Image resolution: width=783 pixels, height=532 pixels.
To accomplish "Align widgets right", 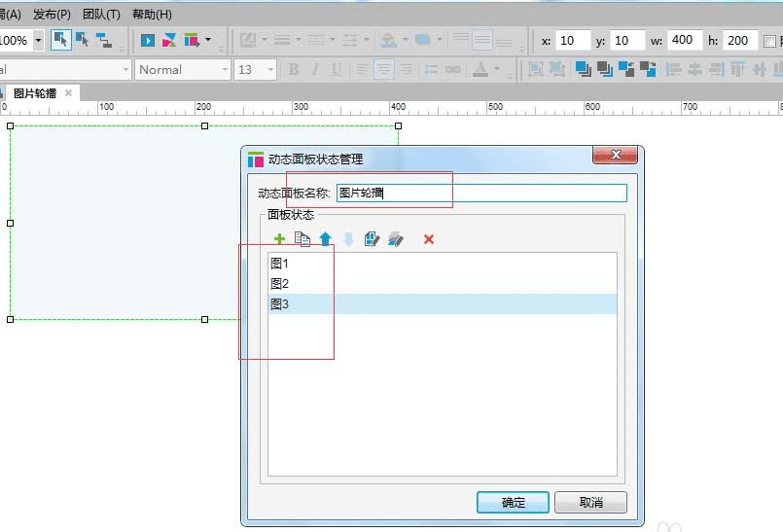I will tap(717, 69).
